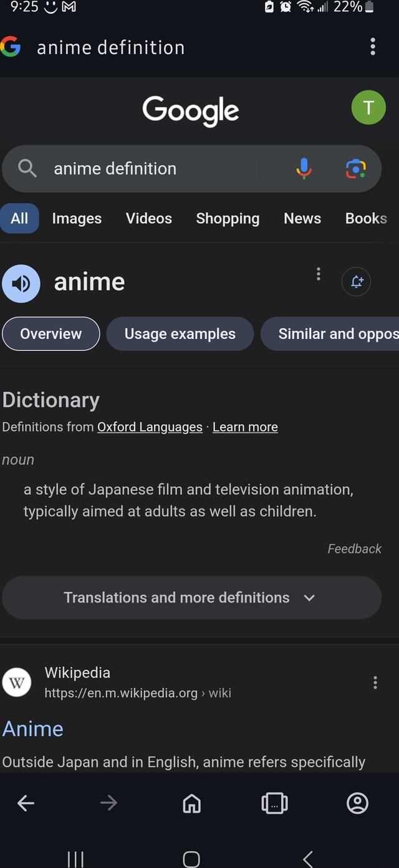Open Google Lens from the search bar

pos(356,168)
